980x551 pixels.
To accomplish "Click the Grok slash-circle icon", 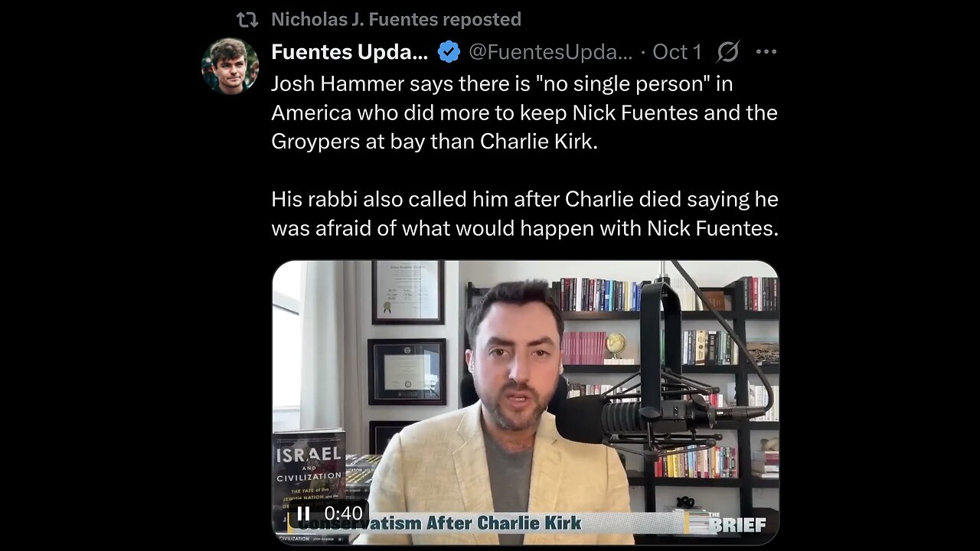I will point(727,52).
